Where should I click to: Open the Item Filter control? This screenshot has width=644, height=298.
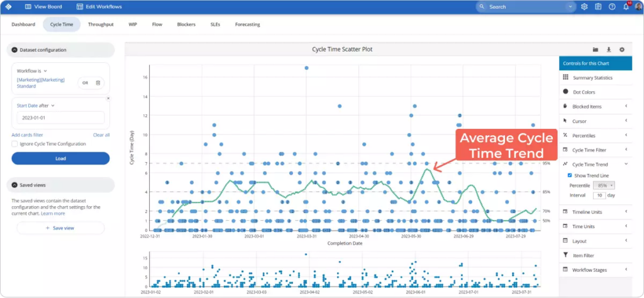pos(596,255)
